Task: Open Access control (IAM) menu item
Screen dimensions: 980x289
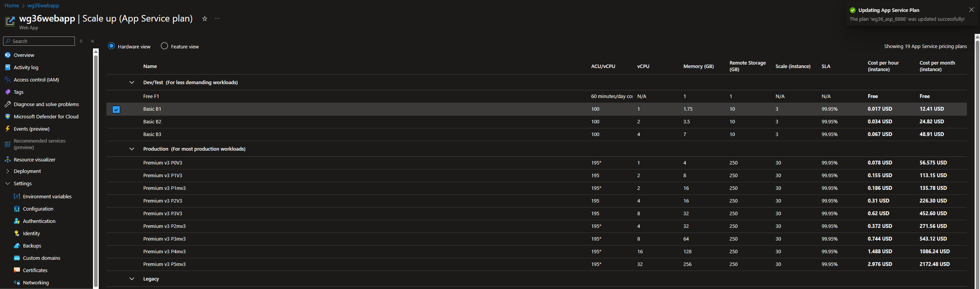Action: pos(36,80)
